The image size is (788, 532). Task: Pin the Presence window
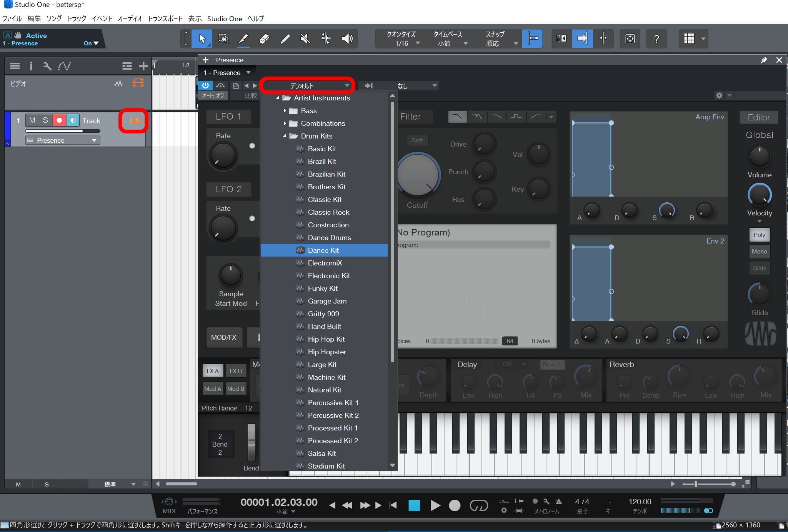tap(764, 60)
